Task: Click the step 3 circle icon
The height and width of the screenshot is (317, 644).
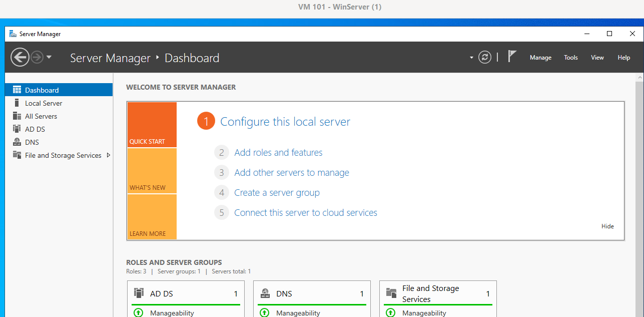Action: 222,172
